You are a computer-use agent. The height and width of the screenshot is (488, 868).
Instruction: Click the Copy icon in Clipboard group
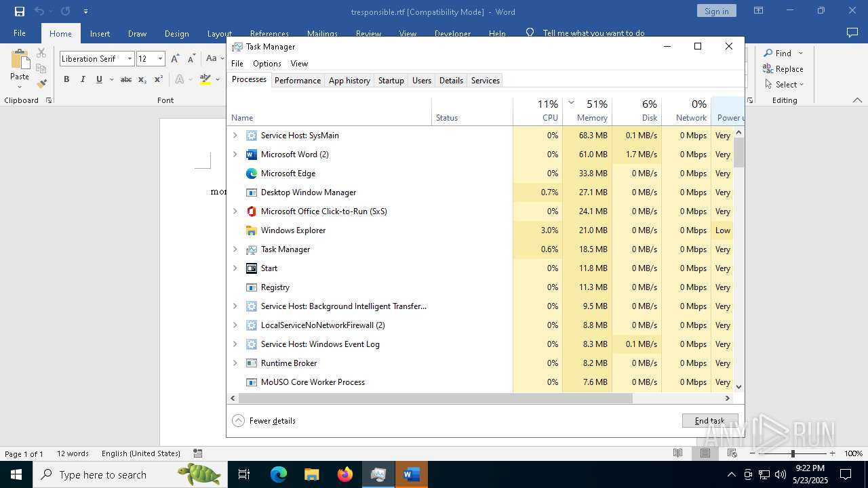[41, 68]
